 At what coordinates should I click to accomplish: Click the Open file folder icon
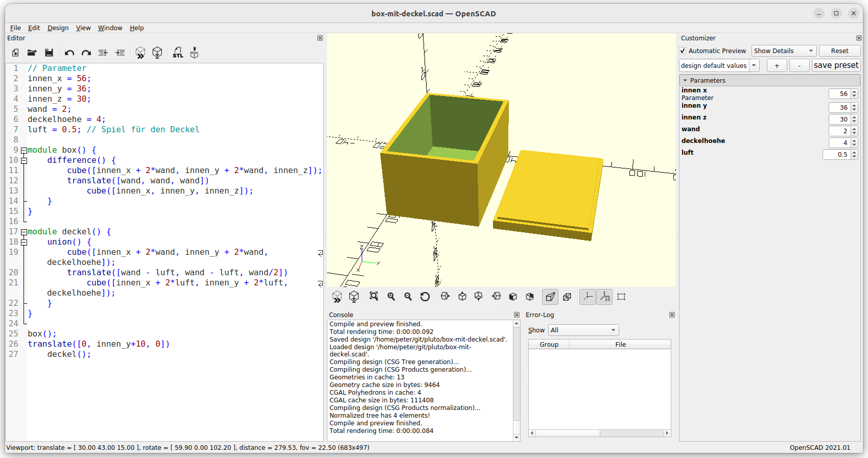point(32,53)
